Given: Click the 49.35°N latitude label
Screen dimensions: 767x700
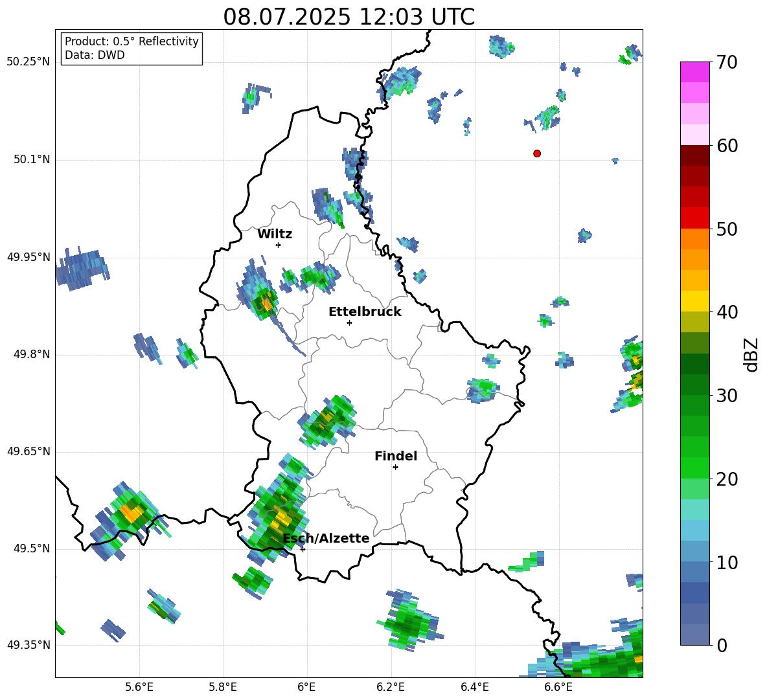Looking at the screenshot, I should pyautogui.click(x=29, y=645).
